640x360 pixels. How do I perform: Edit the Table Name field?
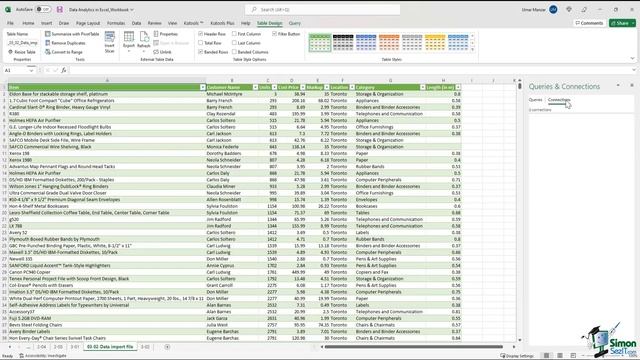pos(22,43)
